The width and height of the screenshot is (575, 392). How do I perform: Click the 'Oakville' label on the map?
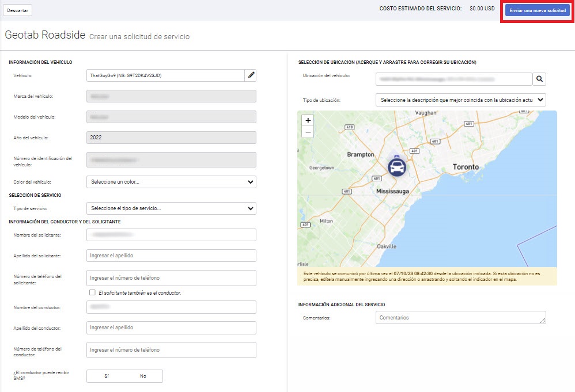(387, 246)
